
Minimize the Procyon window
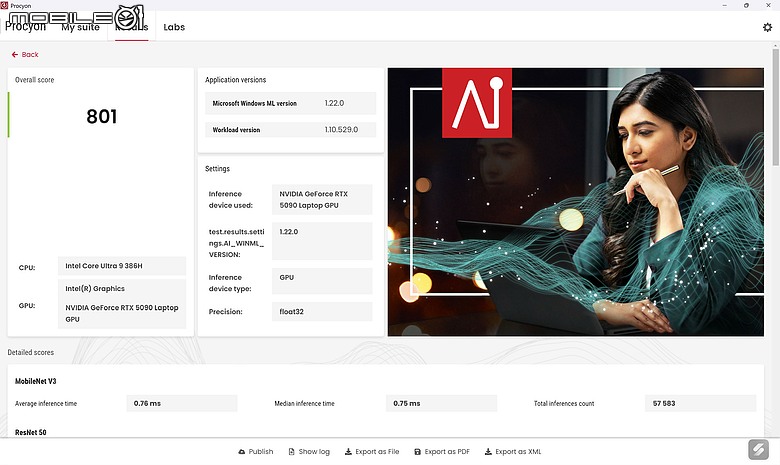(x=725, y=5)
